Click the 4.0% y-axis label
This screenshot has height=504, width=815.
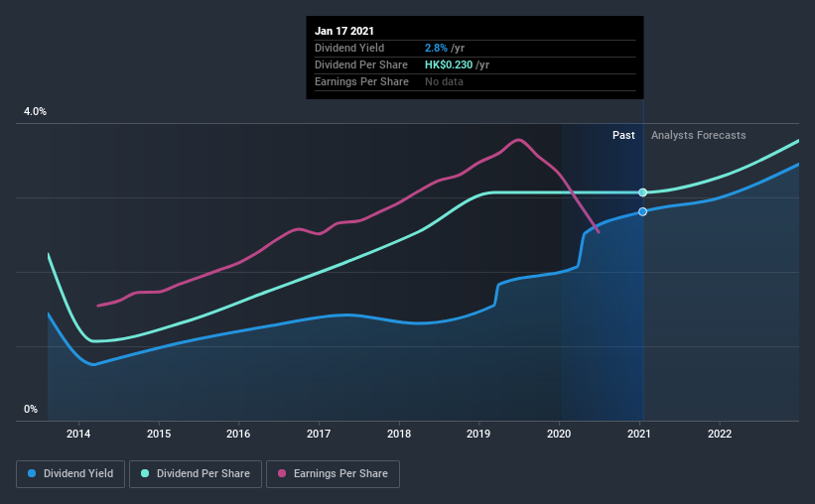point(35,111)
